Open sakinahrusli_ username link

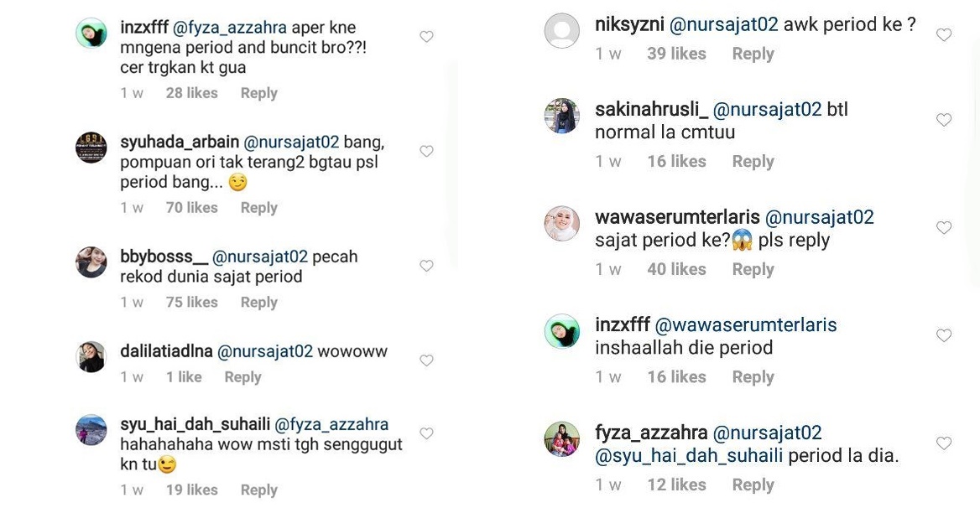651,110
